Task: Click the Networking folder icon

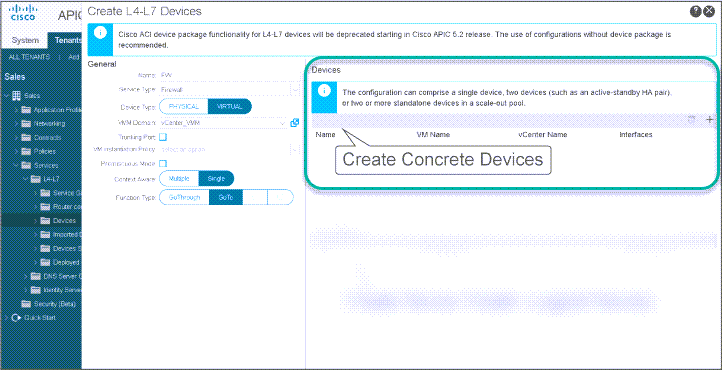Action: coord(26,123)
